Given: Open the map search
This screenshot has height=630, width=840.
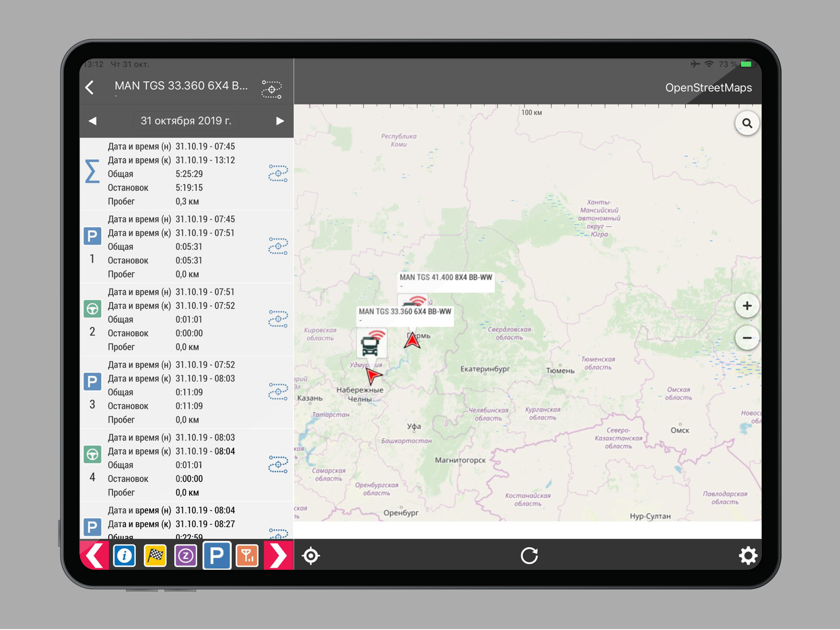Looking at the screenshot, I should coord(747,123).
